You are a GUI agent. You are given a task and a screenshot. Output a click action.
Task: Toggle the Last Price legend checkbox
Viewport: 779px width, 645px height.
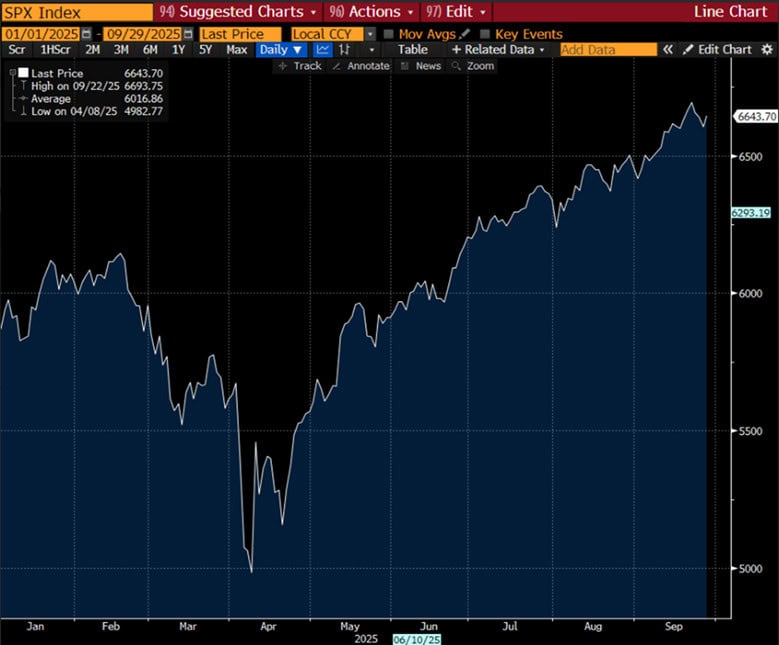23,73
